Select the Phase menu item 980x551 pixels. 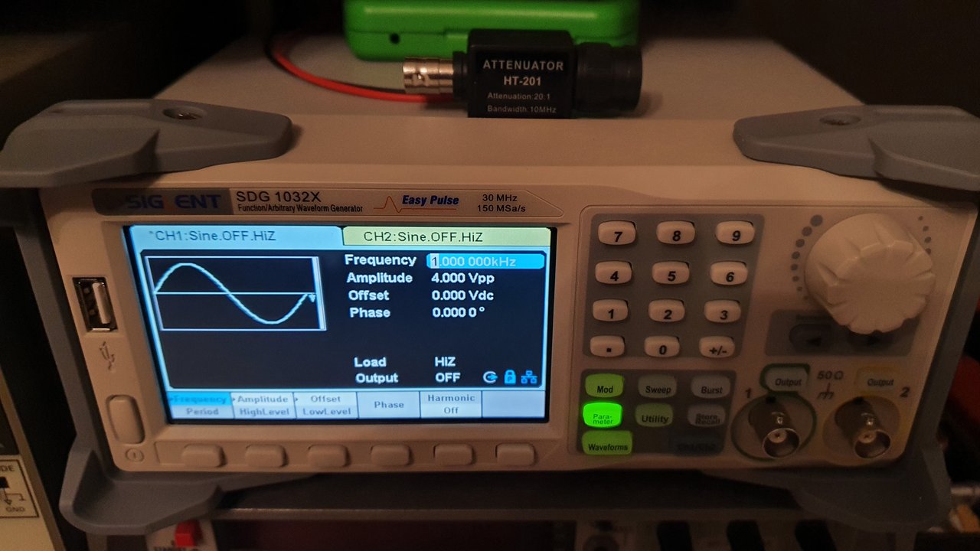point(388,405)
